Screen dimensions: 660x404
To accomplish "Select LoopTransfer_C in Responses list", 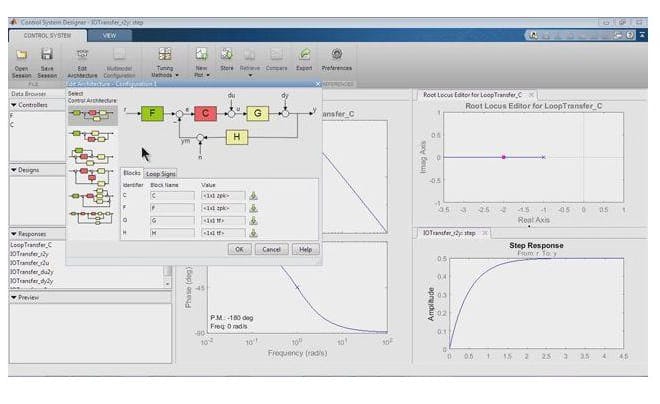I will tap(31, 245).
